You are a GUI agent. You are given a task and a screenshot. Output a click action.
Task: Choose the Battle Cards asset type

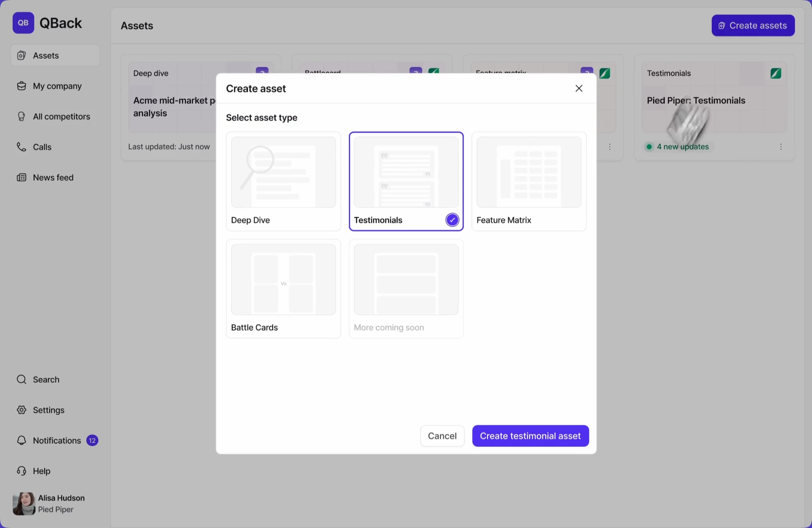coord(283,289)
